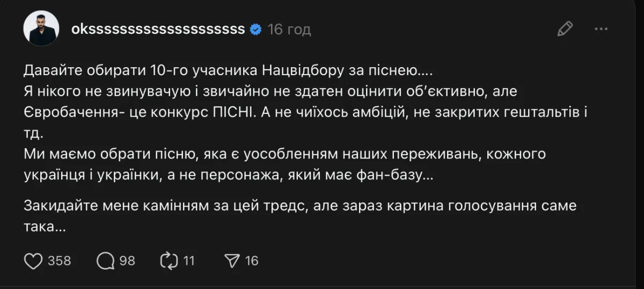Click the "16 год" timestamp
This screenshot has height=289, width=644.
click(x=289, y=29)
